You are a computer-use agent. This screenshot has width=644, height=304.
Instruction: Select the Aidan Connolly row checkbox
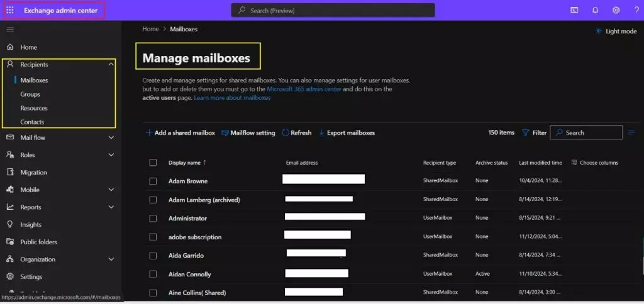point(153,274)
